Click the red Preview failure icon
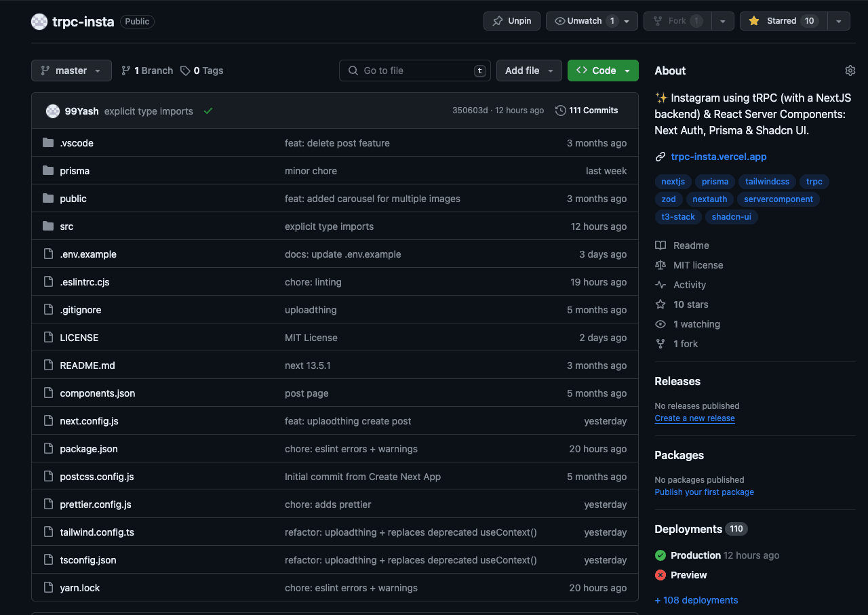868x615 pixels. 660,575
